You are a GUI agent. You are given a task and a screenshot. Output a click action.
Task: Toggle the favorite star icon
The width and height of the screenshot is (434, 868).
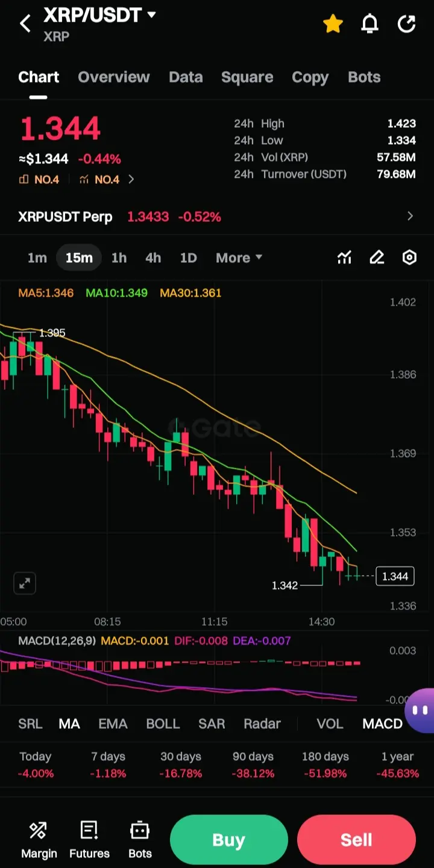[333, 24]
